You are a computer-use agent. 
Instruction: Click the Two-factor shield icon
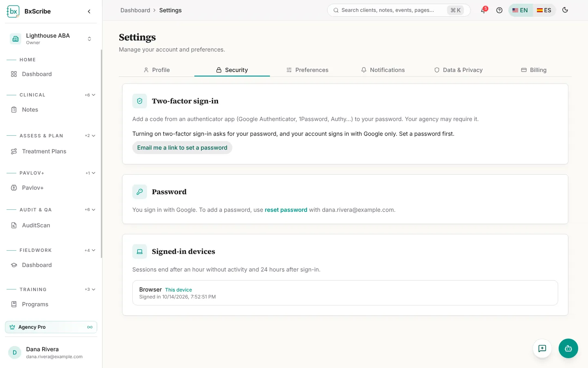pos(140,101)
